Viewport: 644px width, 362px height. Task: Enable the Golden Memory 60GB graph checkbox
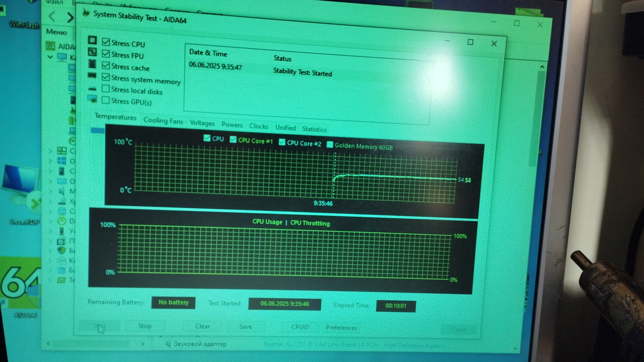[330, 144]
